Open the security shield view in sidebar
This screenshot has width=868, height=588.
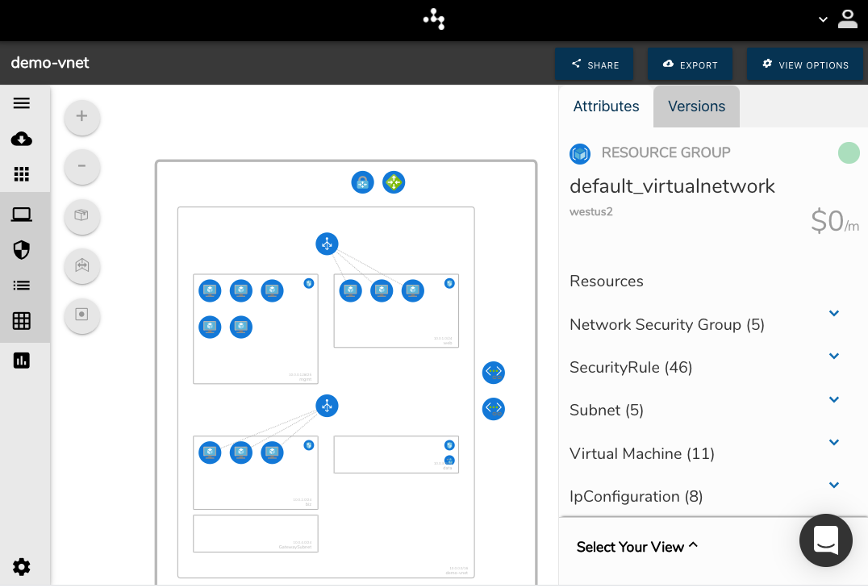[x=22, y=250]
